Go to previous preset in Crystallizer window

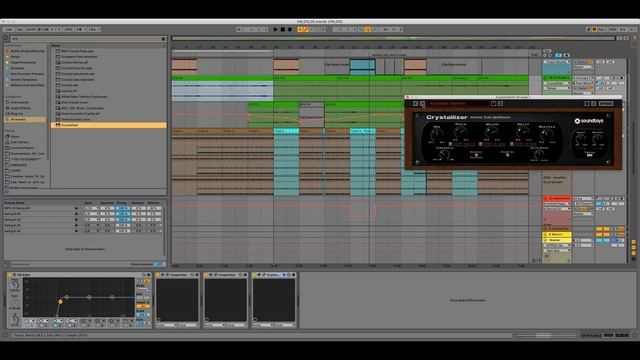point(416,104)
